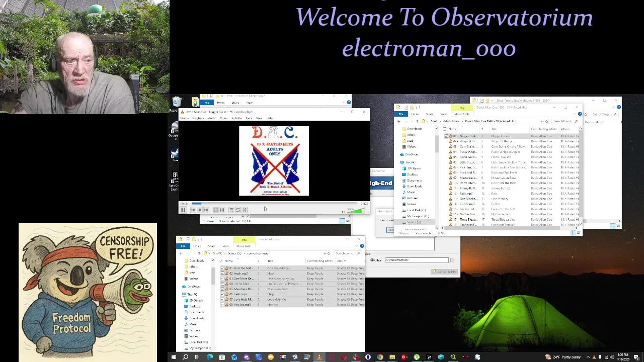Sort by Contributing artists in convertedmusic window

tap(320, 261)
